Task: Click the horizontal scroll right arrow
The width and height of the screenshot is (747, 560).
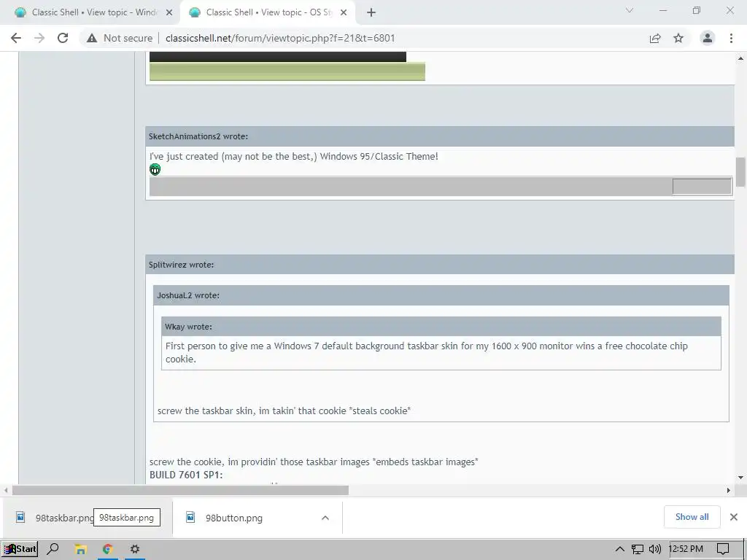Action: [728, 490]
